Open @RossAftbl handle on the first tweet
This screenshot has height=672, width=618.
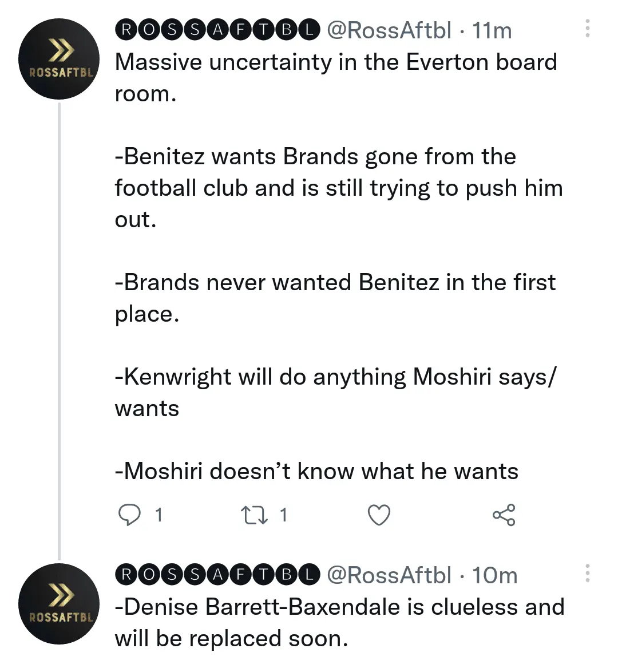pos(389,30)
